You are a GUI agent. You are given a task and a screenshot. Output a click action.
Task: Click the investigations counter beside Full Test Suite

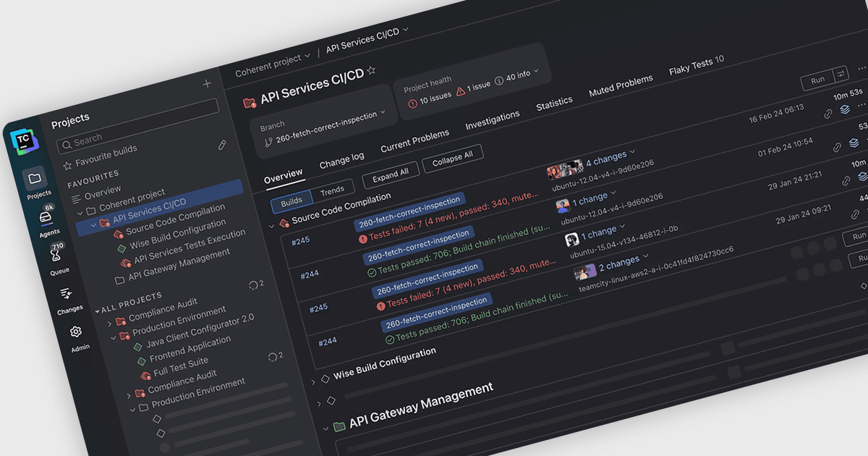tap(276, 356)
